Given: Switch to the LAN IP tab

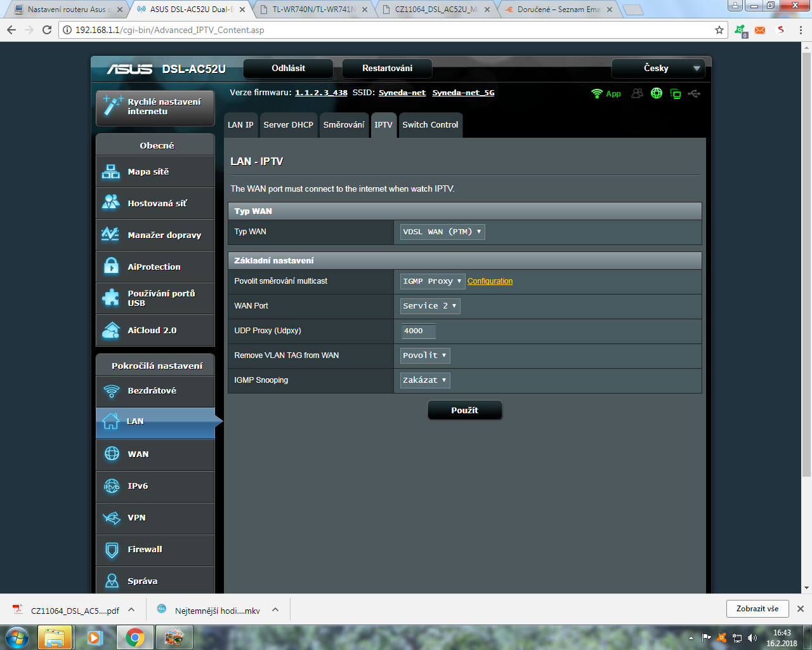Looking at the screenshot, I should (x=240, y=125).
